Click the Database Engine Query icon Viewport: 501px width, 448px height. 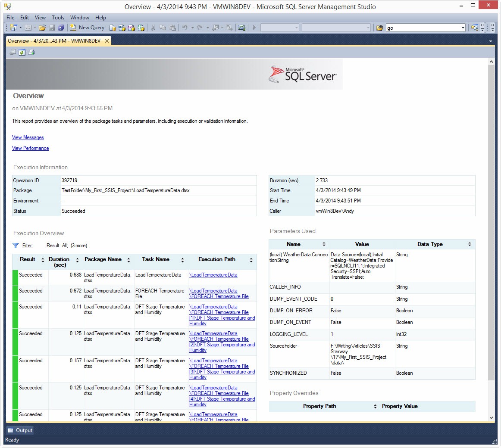113,28
